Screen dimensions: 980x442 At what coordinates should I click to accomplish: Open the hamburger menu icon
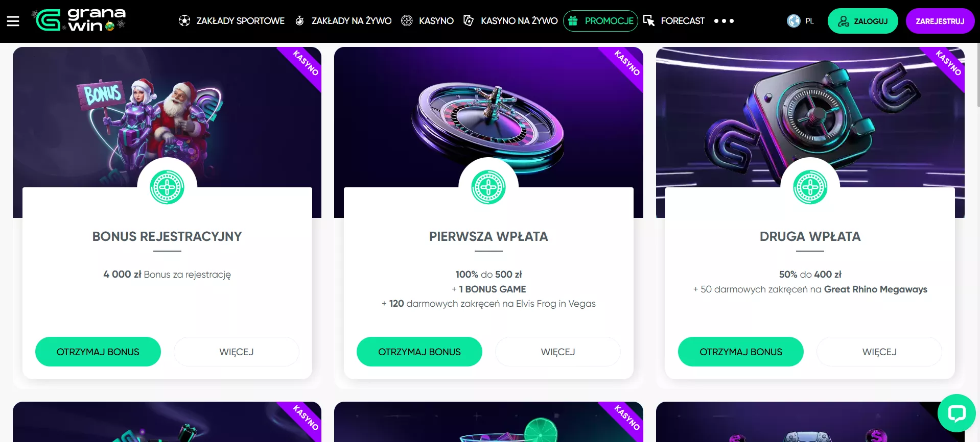tap(13, 21)
